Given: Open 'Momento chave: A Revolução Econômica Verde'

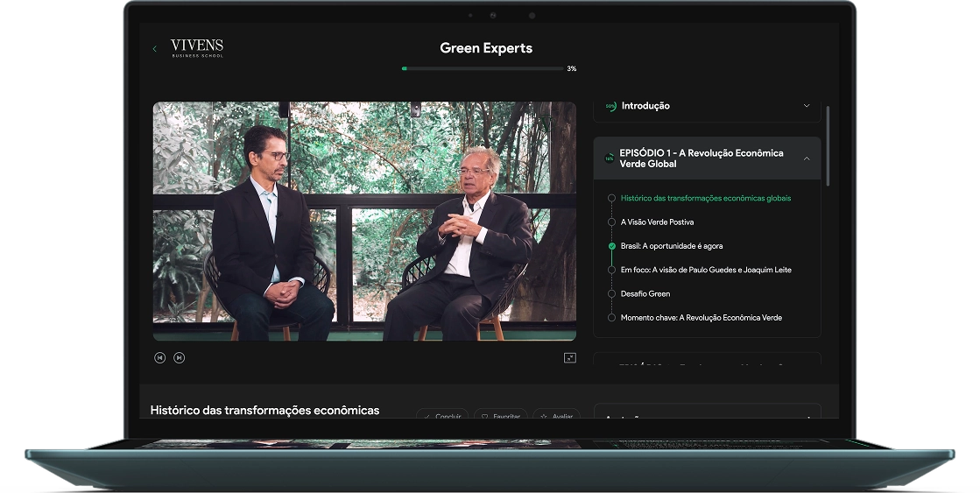Looking at the screenshot, I should click(701, 318).
